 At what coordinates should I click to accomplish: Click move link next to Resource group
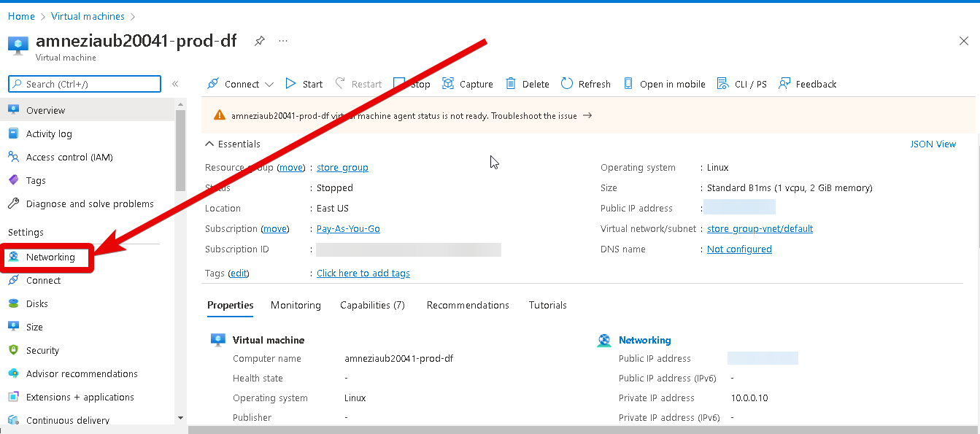click(291, 167)
